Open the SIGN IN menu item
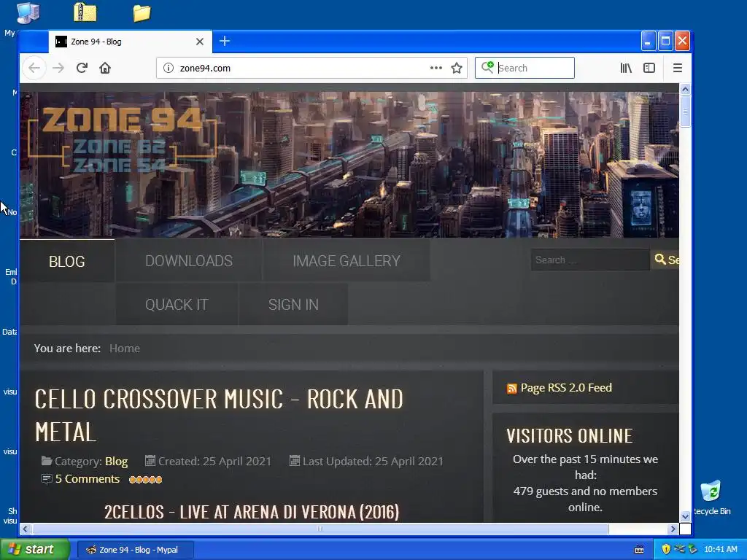This screenshot has height=560, width=747. [x=293, y=304]
